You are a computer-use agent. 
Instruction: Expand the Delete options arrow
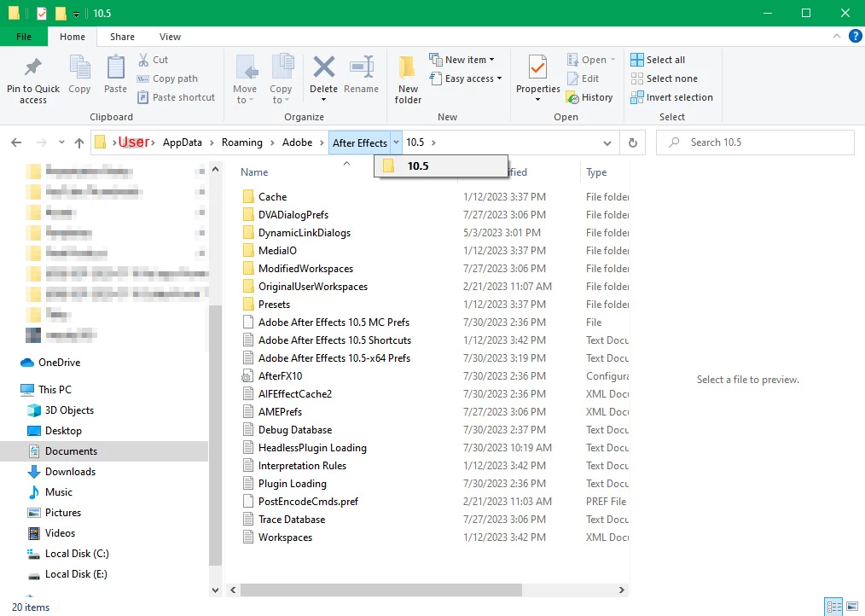pos(324,100)
